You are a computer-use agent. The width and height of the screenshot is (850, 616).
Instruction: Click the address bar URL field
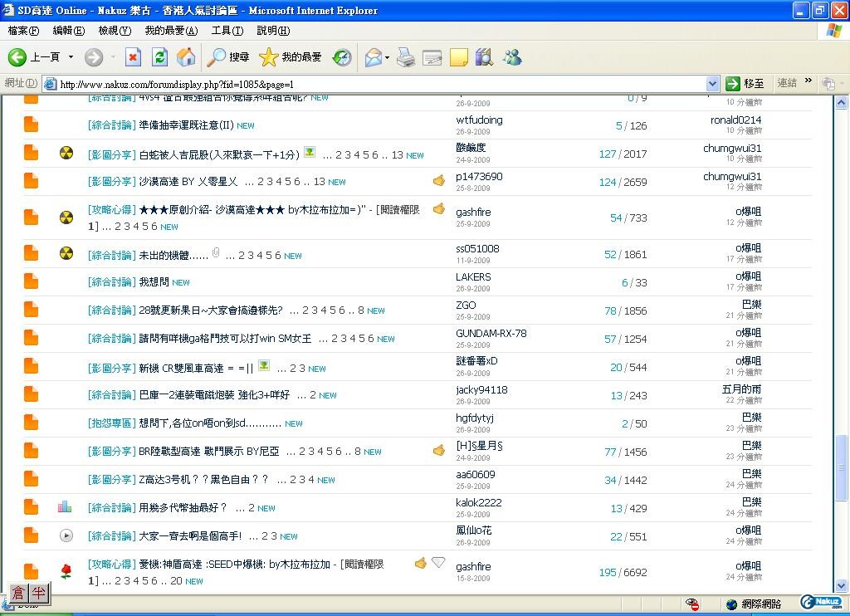pos(379,84)
